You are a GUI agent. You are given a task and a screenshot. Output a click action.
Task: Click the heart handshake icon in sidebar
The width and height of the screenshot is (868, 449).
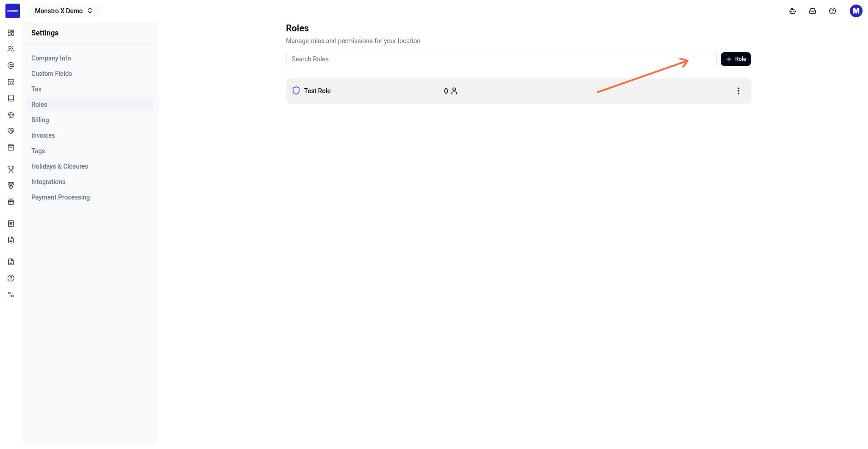coord(11,131)
